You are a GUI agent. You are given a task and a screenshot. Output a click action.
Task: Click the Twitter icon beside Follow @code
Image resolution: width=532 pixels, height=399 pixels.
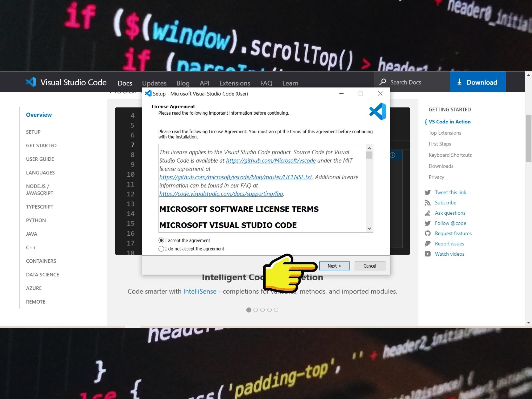tap(428, 223)
